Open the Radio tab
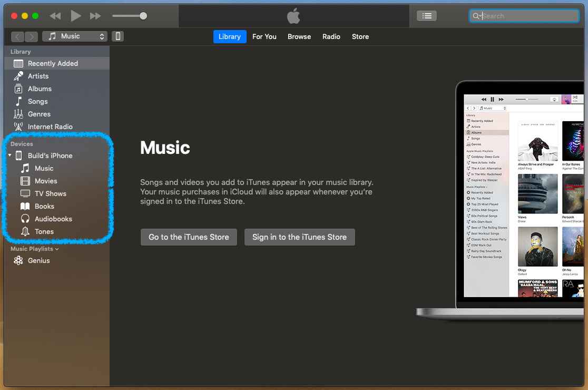 click(x=331, y=37)
